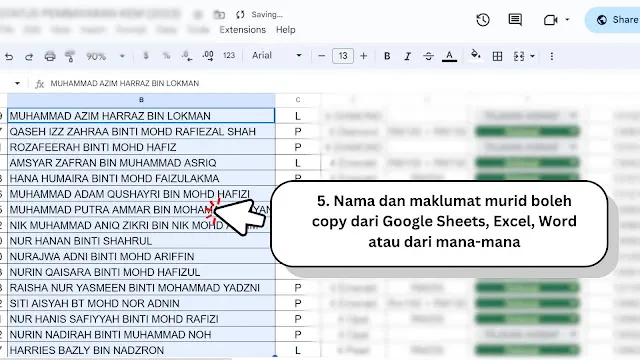Open the Help menu
The width and height of the screenshot is (640, 360).
click(x=286, y=30)
